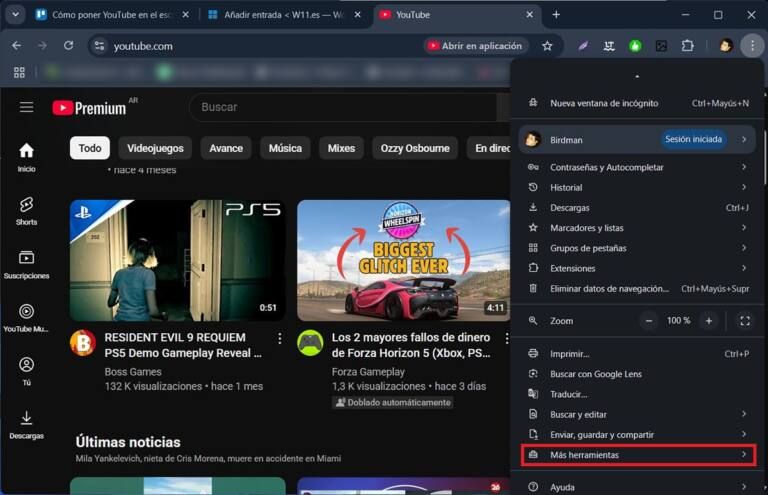The width and height of the screenshot is (768, 495).
Task: Open the Boss Games channel link
Action: click(x=133, y=372)
